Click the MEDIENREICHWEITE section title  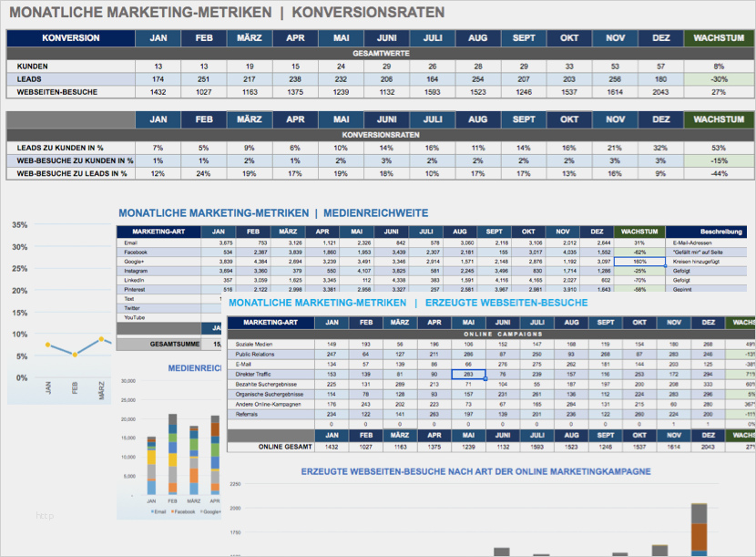click(375, 212)
